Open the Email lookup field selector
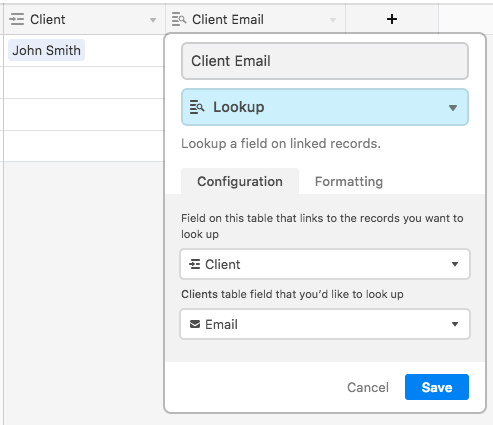 (x=325, y=324)
